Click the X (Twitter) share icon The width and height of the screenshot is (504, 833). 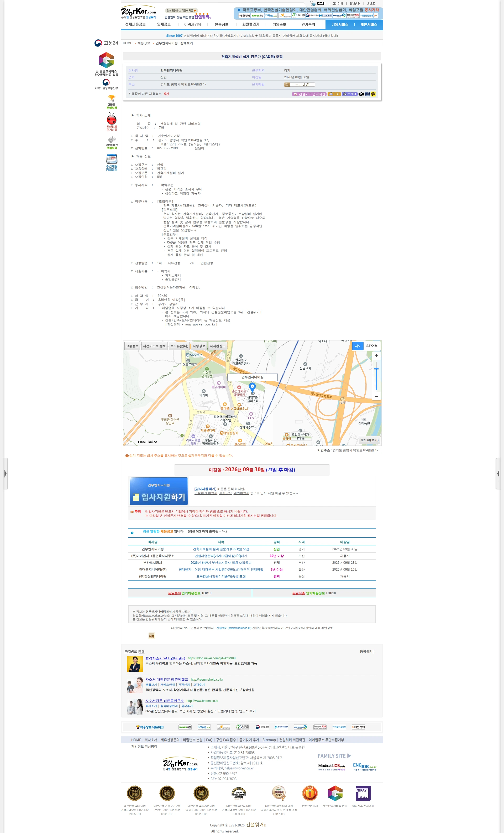[x=361, y=94]
